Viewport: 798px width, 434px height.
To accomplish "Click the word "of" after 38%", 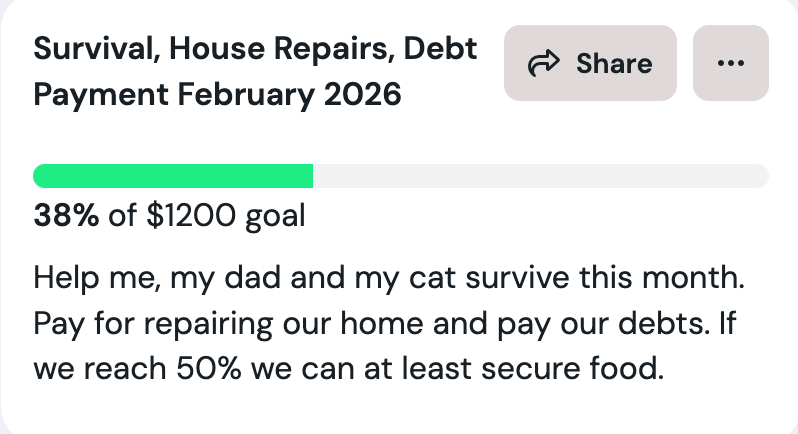I will pyautogui.click(x=121, y=215).
